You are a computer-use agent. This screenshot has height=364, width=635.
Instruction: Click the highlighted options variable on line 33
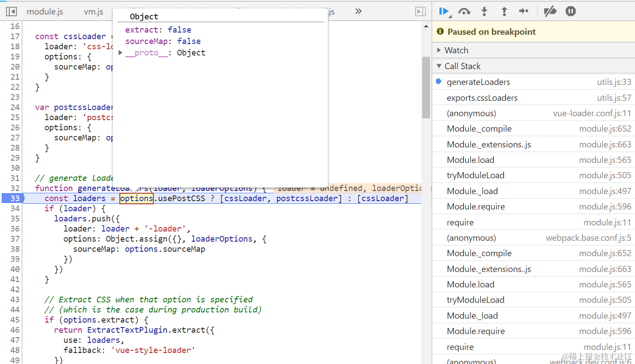(x=137, y=199)
